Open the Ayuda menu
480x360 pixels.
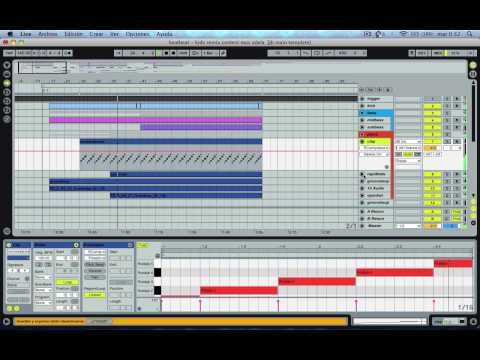point(164,34)
